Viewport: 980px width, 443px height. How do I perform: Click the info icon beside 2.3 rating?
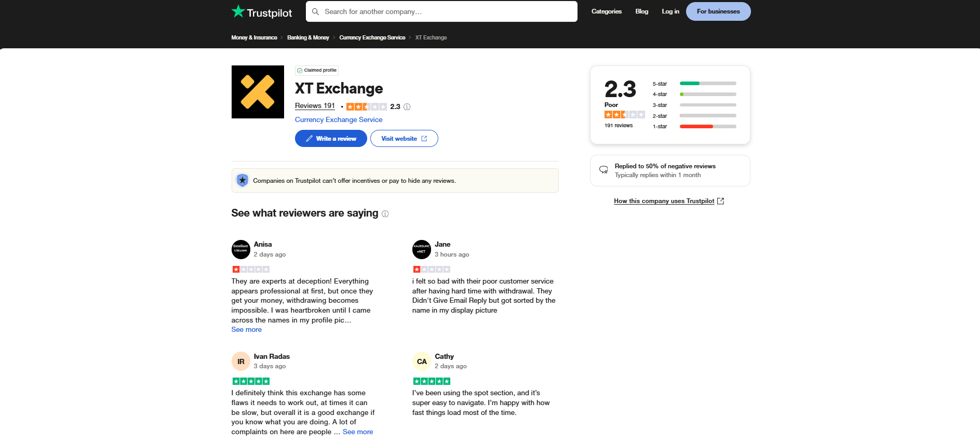click(x=407, y=107)
